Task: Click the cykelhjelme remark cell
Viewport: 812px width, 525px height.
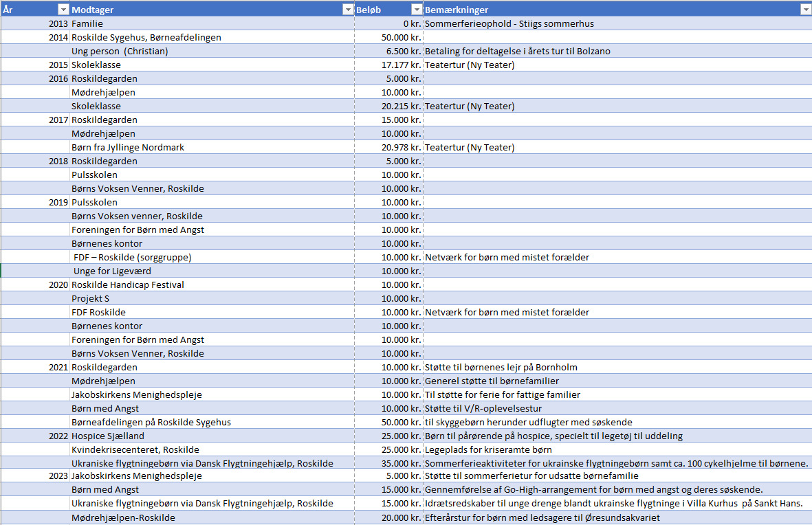Action: tap(617, 463)
